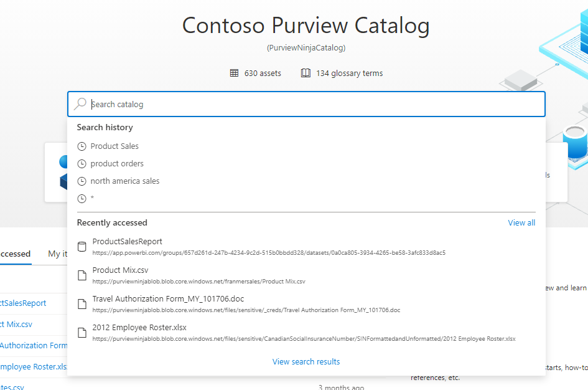588x390 pixels.
Task: Switch to Recently accessed background tab
Action: (15, 254)
